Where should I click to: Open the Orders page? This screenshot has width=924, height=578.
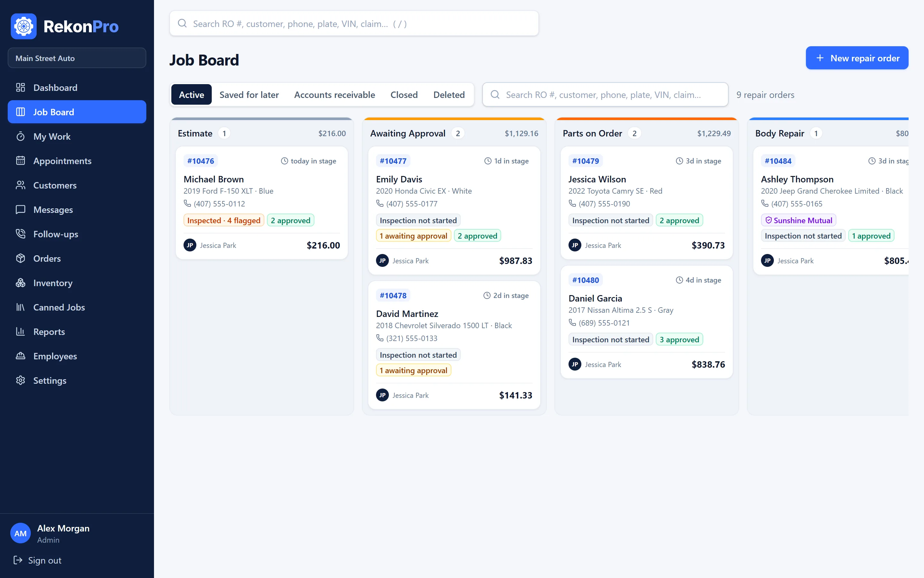(x=77, y=258)
